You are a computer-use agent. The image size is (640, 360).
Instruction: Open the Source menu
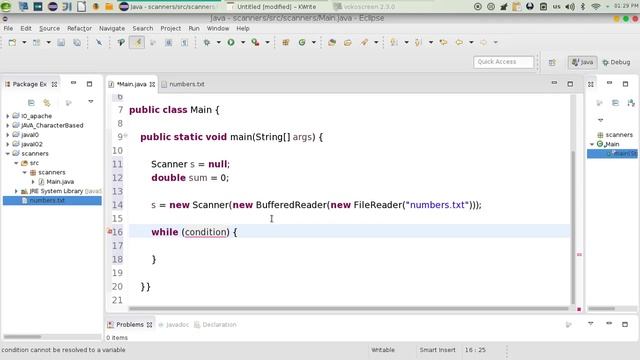coord(49,29)
